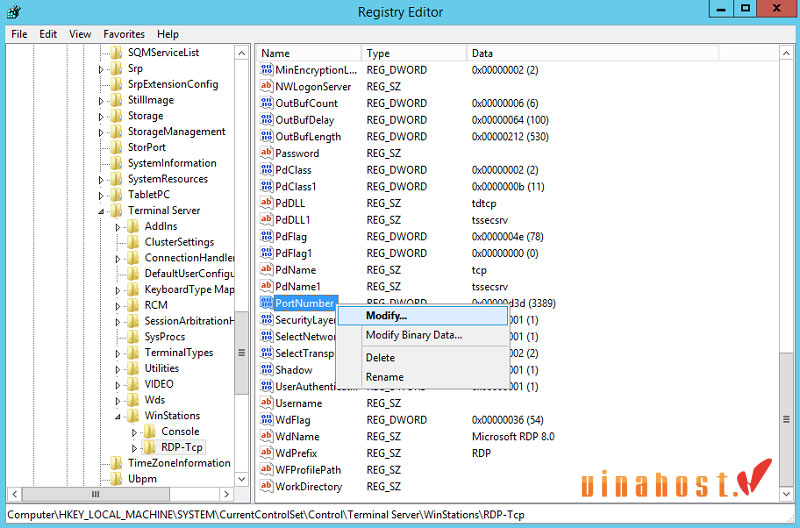The image size is (800, 528).
Task: Click the Console folder icon in tree
Action: coord(149,432)
